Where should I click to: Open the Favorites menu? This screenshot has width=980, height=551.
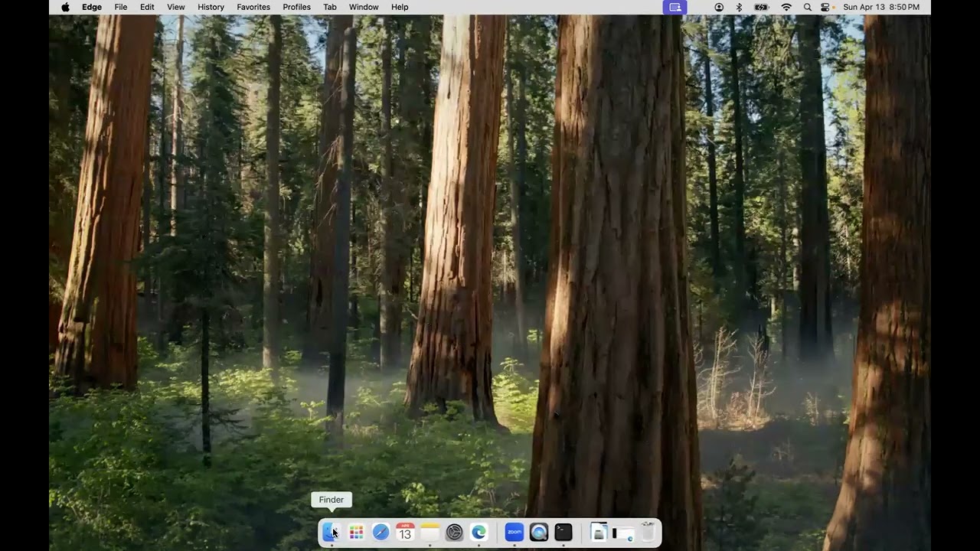(253, 7)
